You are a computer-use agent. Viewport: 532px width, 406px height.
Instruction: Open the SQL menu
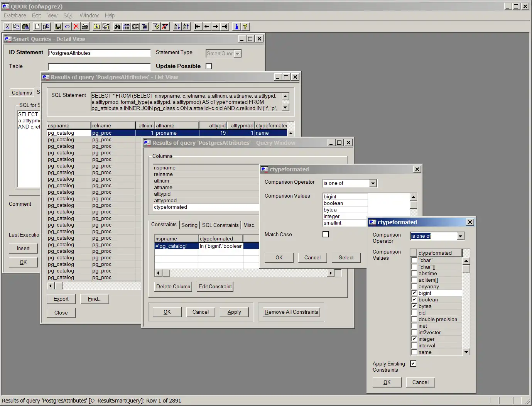point(68,15)
